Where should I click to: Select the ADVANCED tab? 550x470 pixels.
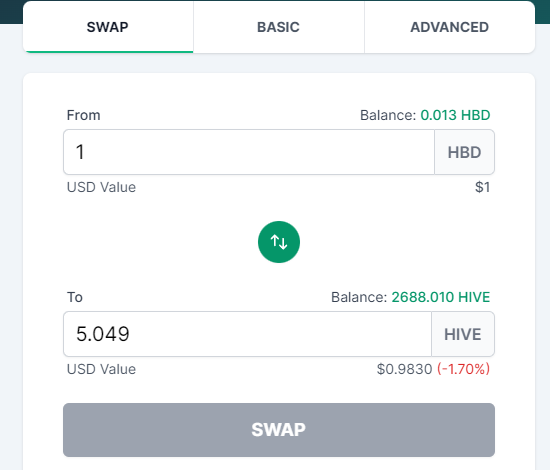coord(450,27)
